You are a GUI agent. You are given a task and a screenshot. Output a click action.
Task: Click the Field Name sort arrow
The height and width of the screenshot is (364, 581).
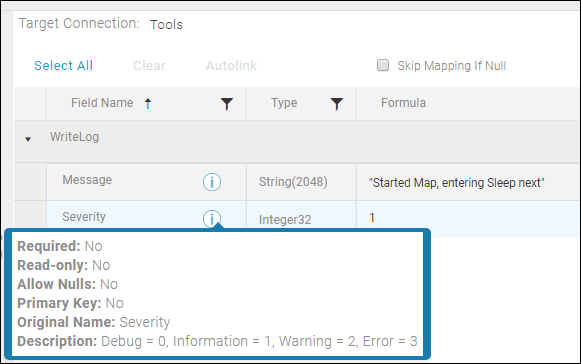(148, 103)
